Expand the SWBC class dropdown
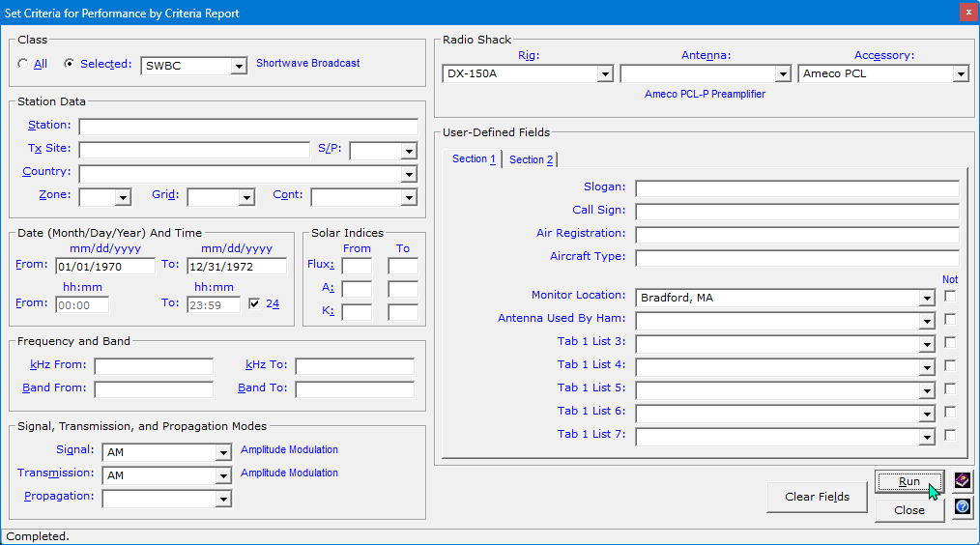This screenshot has width=980, height=545. point(239,67)
